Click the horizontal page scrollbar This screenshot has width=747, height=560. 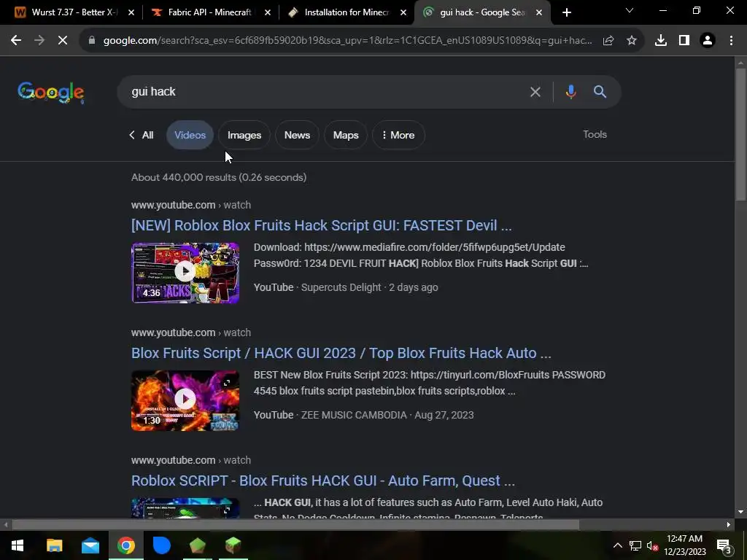(295, 525)
